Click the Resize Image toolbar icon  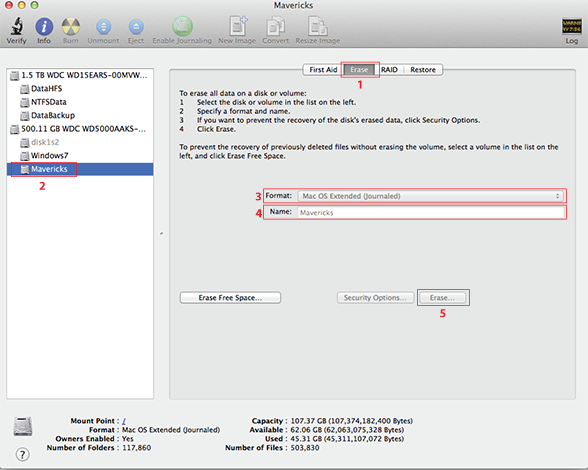pyautogui.click(x=318, y=26)
